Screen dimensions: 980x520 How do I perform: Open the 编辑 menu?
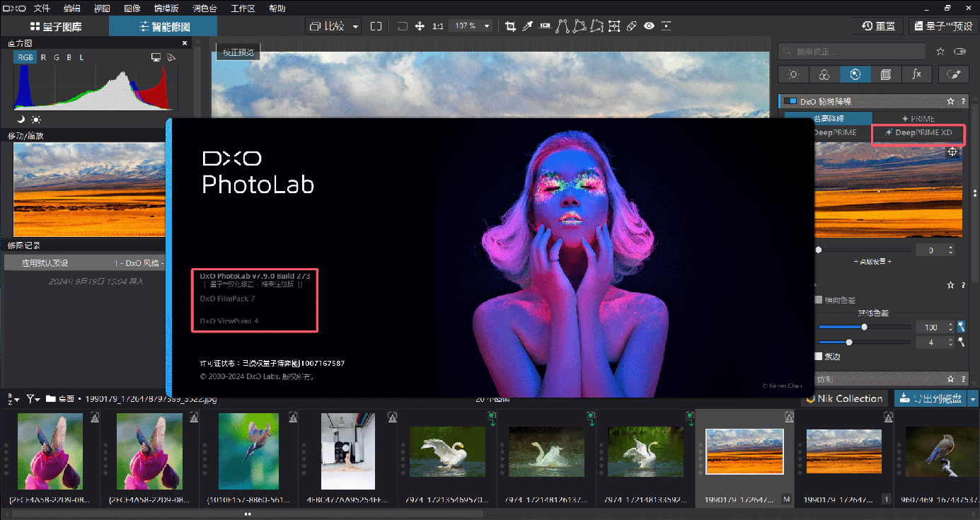(72, 8)
